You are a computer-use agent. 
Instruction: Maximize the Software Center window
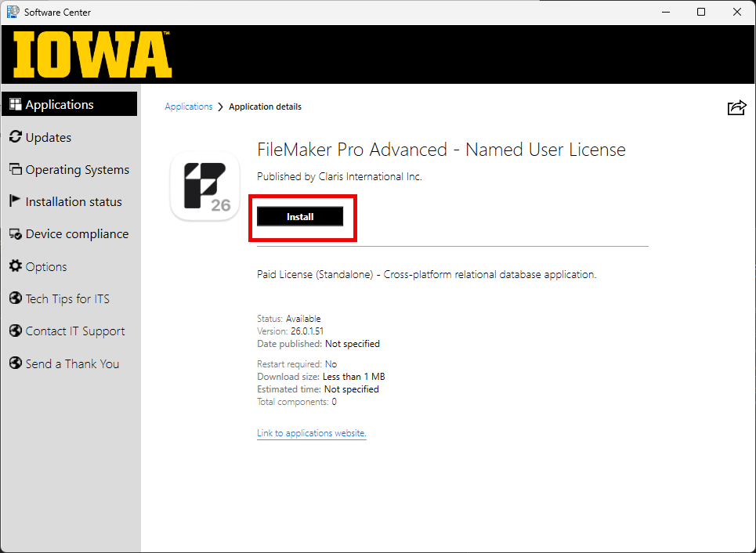pos(701,12)
